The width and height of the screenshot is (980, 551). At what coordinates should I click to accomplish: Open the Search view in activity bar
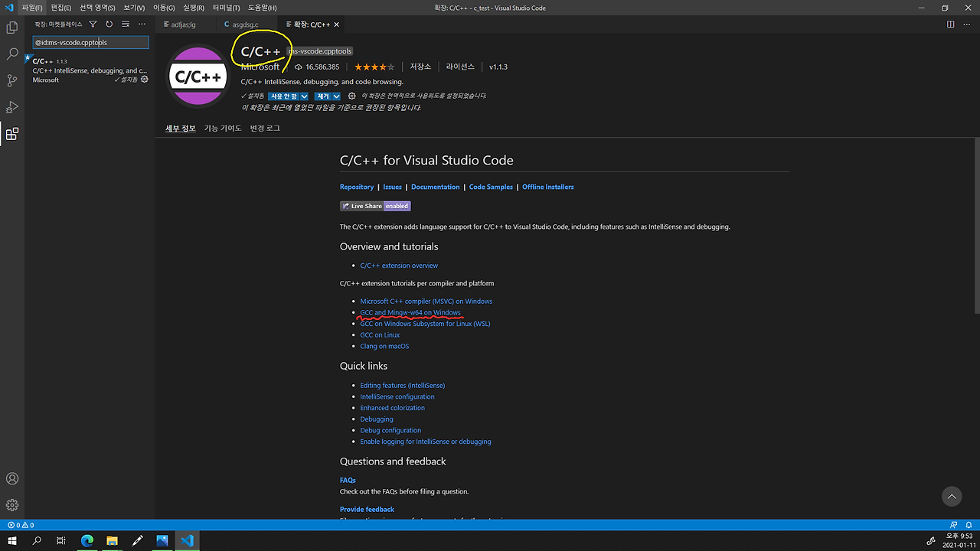click(12, 54)
